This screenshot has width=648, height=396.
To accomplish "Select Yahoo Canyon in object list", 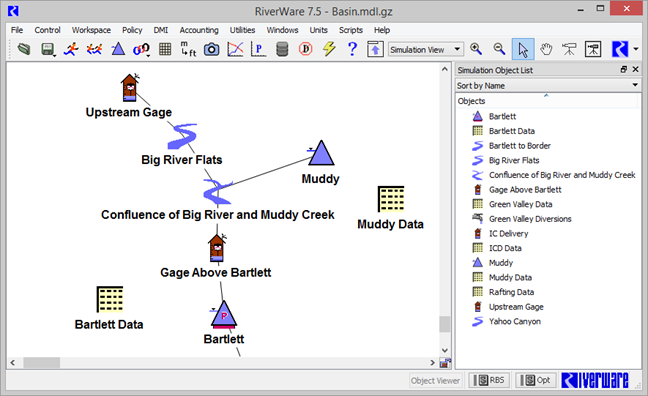I will pos(515,321).
